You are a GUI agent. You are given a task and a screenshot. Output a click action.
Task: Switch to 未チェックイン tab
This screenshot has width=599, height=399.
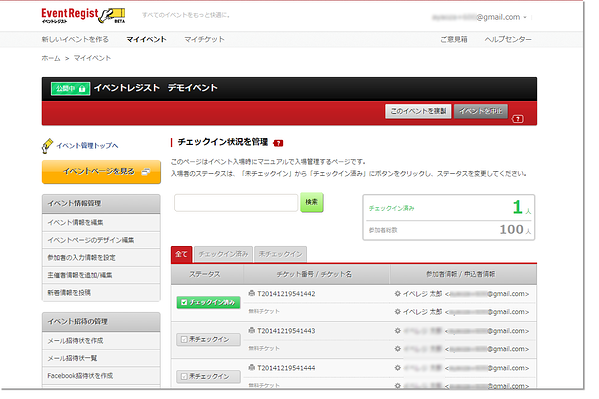click(280, 254)
